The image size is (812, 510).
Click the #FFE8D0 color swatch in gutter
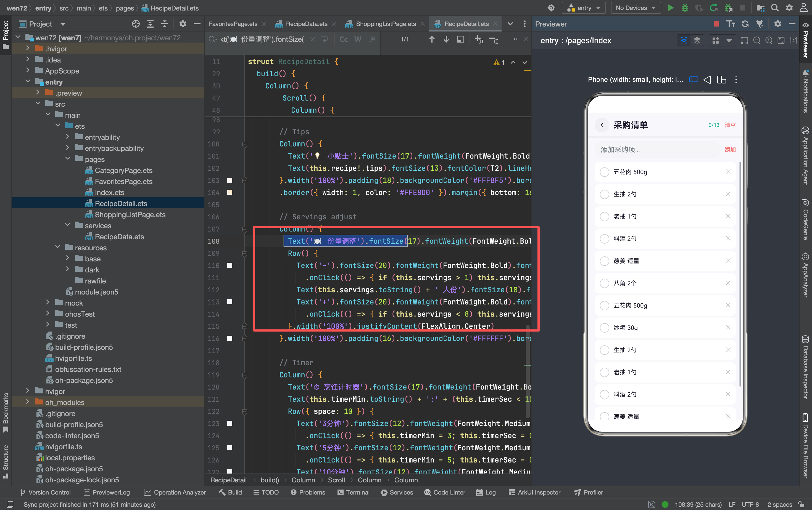(x=230, y=192)
